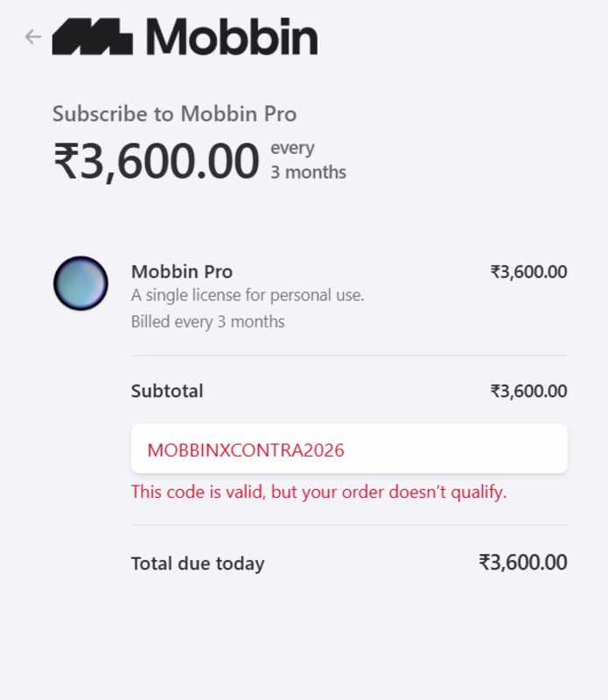Click the Total due today amount

523,563
